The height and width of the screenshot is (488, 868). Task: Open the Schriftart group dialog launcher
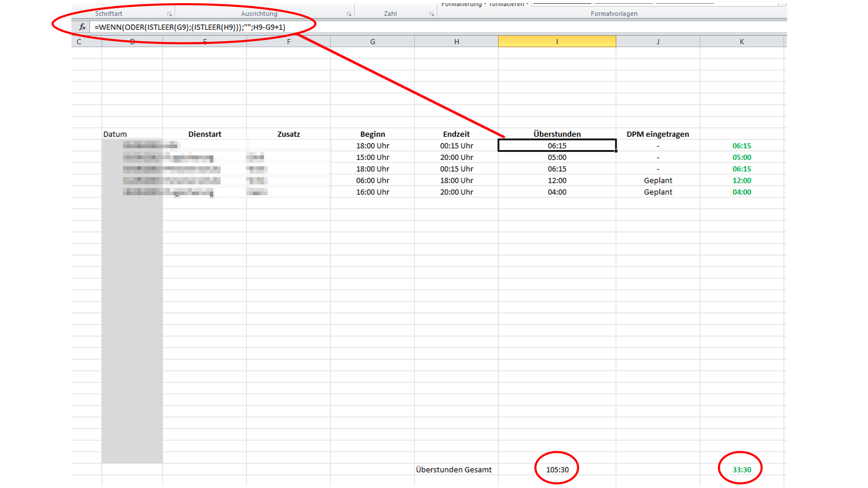(170, 13)
